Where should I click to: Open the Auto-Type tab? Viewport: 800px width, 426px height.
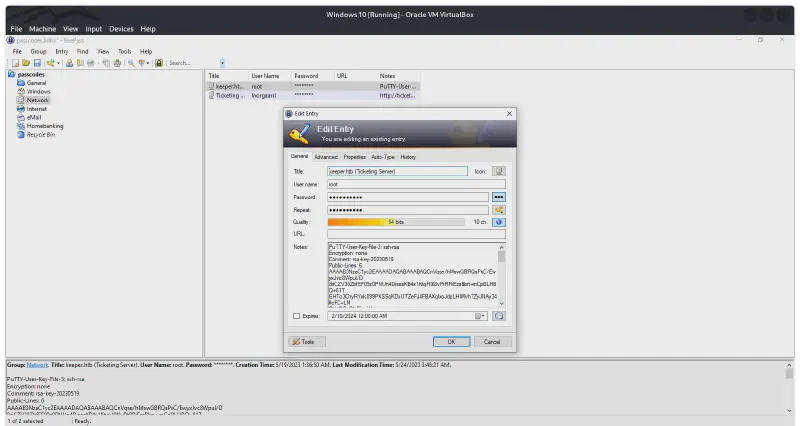click(383, 157)
